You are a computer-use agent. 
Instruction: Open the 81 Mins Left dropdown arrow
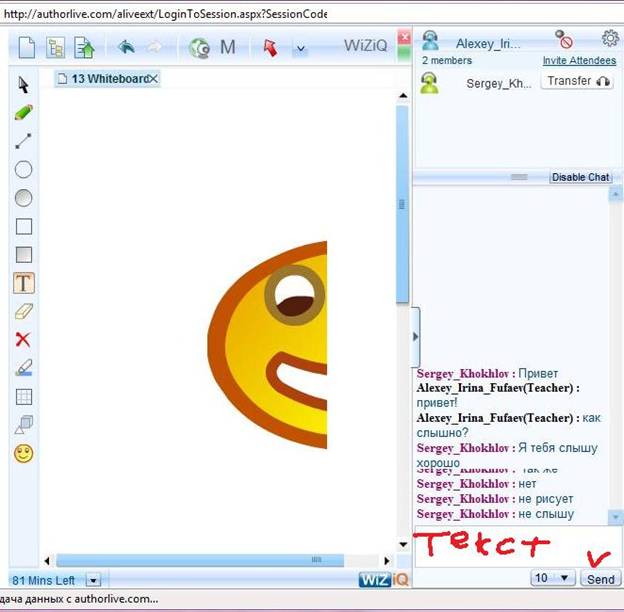click(x=94, y=581)
